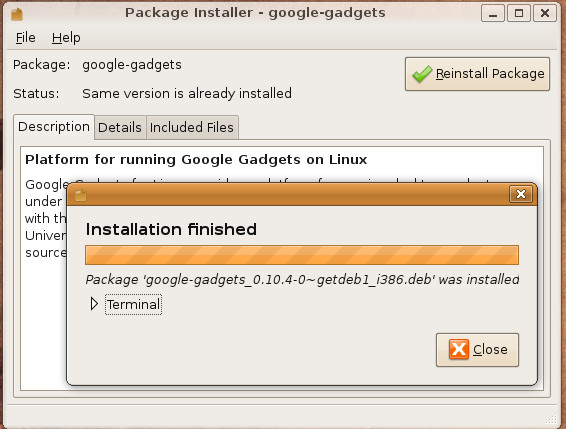Image resolution: width=566 pixels, height=429 pixels.
Task: Click the orange installation progress bar
Action: [302, 255]
